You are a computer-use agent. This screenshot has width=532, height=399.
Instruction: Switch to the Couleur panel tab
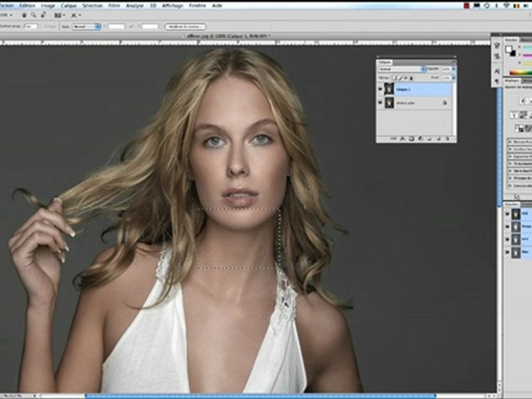coord(510,40)
